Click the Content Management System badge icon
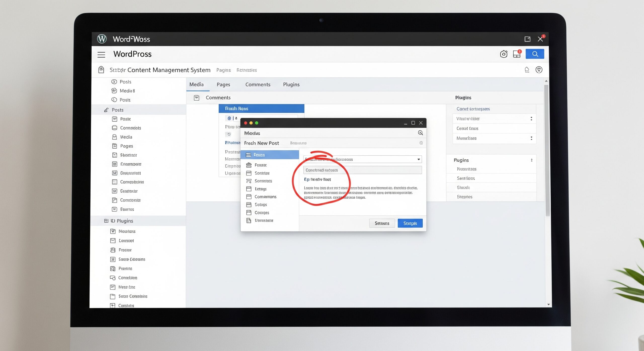The width and height of the screenshot is (644, 351). pos(101,70)
